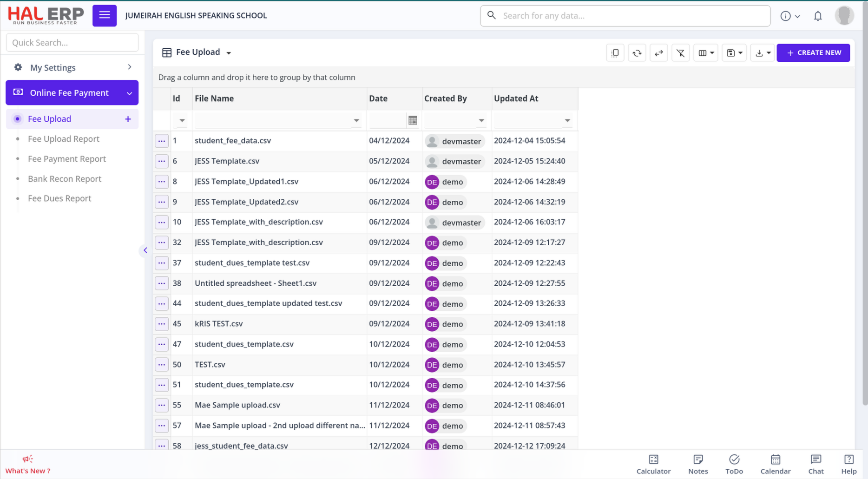868x479 pixels.
Task: Sort by the File Name column header
Action: point(279,98)
